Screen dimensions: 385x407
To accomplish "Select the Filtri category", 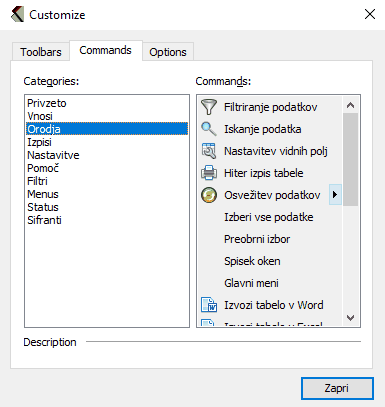I will pyautogui.click(x=107, y=181).
